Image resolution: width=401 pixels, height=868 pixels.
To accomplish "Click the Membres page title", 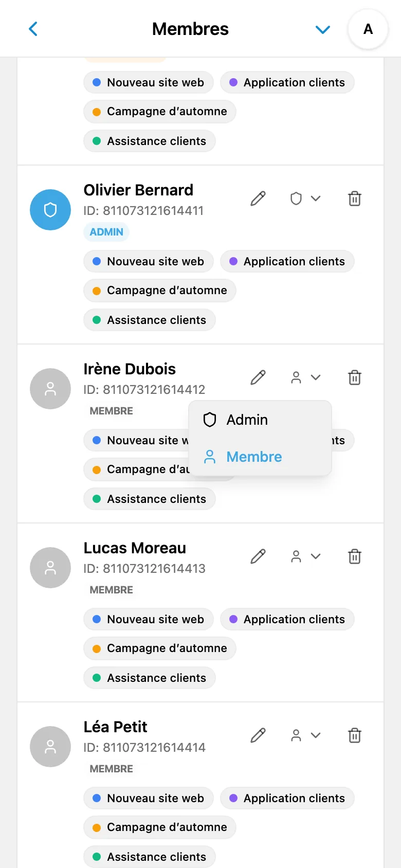I will [190, 29].
